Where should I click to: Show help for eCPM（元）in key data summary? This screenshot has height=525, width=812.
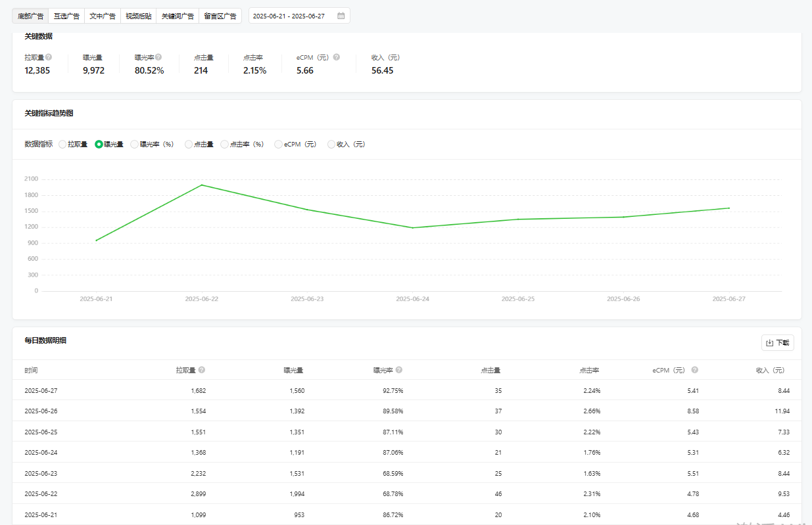pos(337,57)
